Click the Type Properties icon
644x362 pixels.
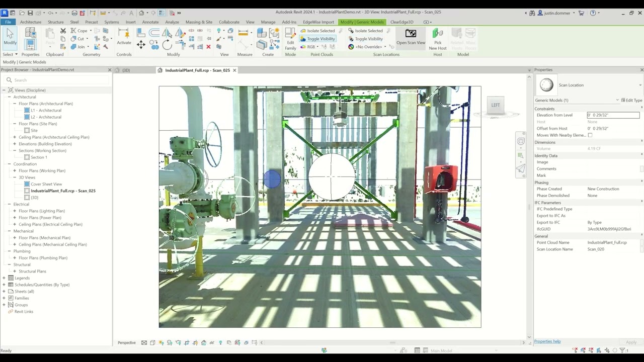pos(30,33)
